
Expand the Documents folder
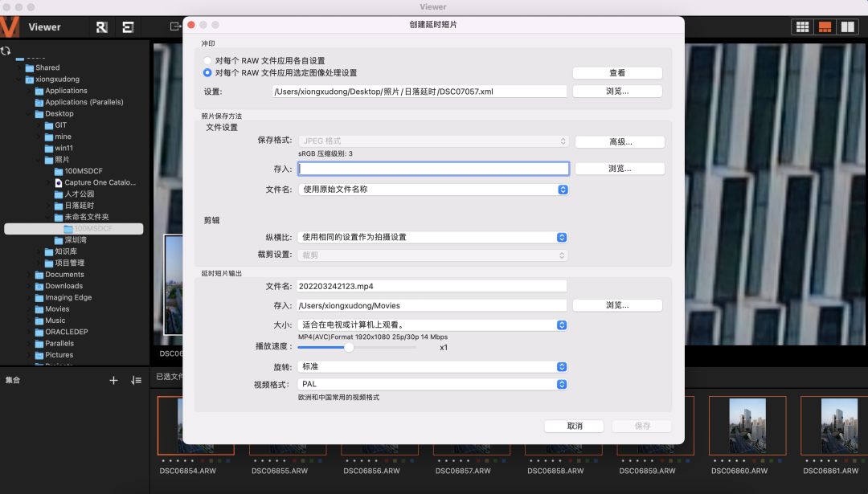[30, 275]
